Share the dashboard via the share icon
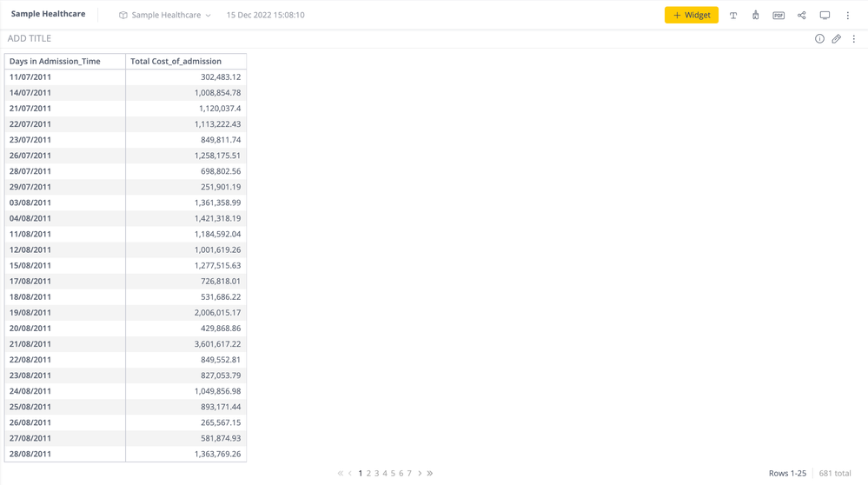 (802, 15)
